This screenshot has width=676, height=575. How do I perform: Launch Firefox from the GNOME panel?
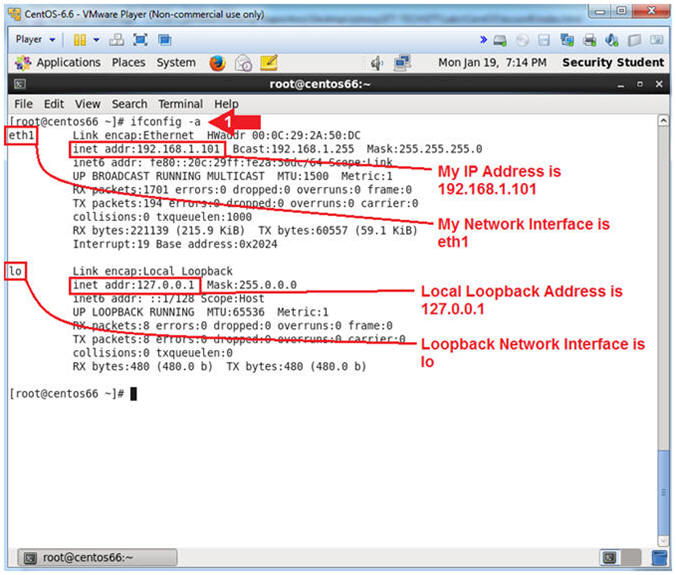218,63
